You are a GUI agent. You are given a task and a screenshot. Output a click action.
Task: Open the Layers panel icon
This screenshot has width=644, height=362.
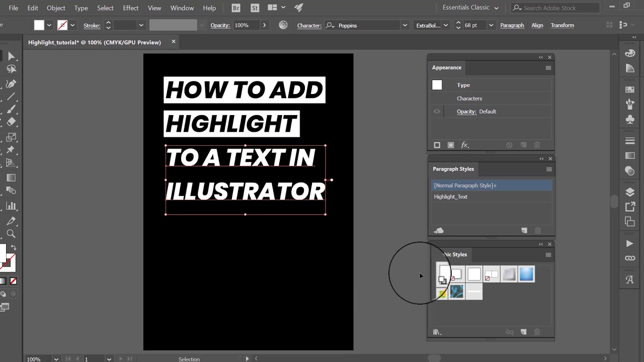(x=630, y=192)
